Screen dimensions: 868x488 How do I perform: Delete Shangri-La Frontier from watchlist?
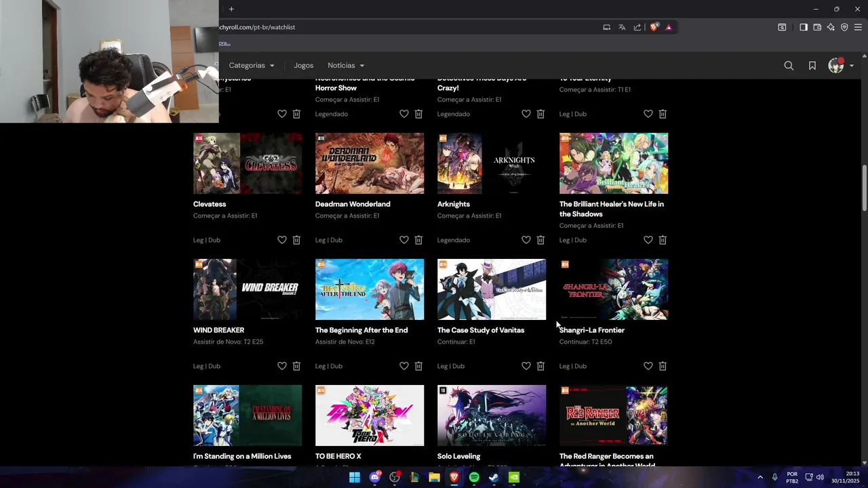click(663, 366)
